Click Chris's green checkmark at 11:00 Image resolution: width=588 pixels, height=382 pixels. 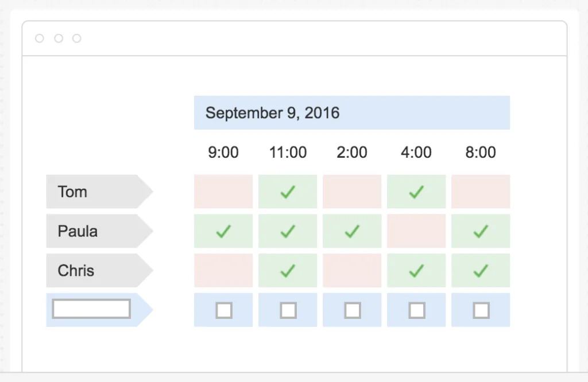288,270
